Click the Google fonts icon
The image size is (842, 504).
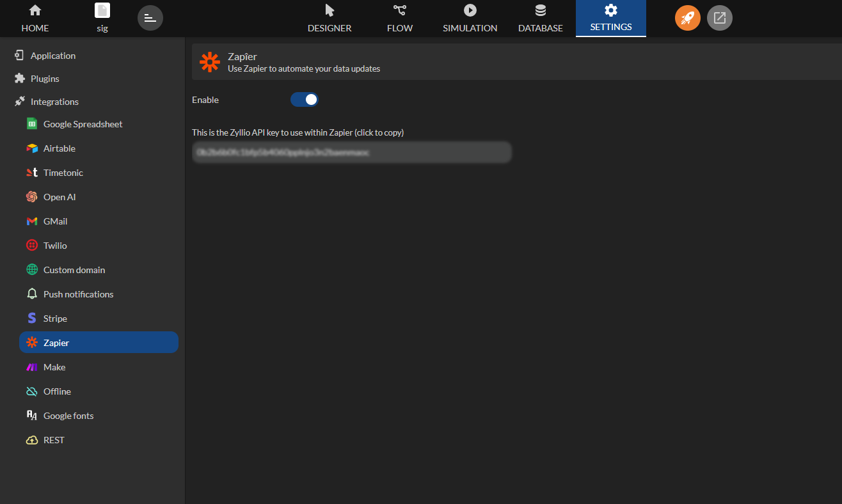point(32,416)
